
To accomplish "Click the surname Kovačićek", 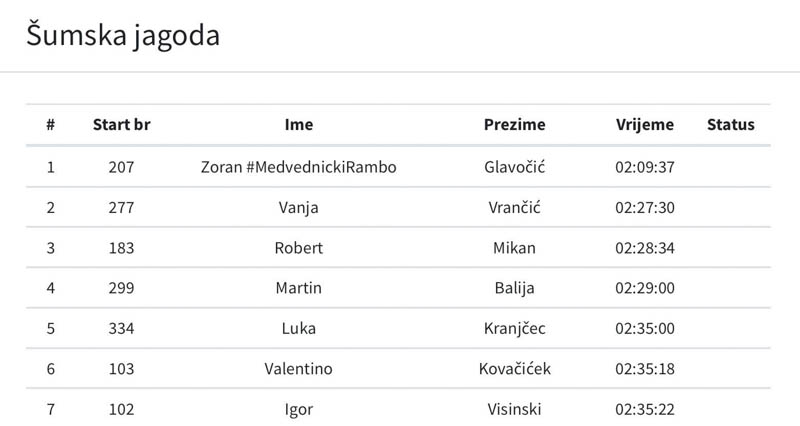I will pyautogui.click(x=515, y=369).
